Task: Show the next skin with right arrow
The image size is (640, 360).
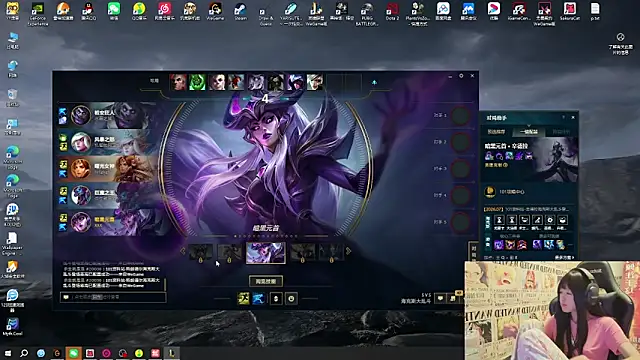Action: click(x=349, y=251)
